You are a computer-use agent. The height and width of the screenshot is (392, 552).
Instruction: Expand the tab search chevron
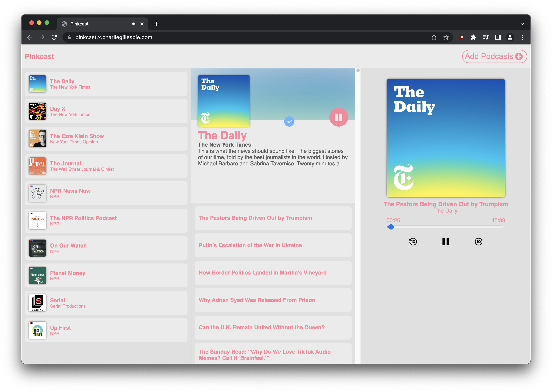[522, 24]
